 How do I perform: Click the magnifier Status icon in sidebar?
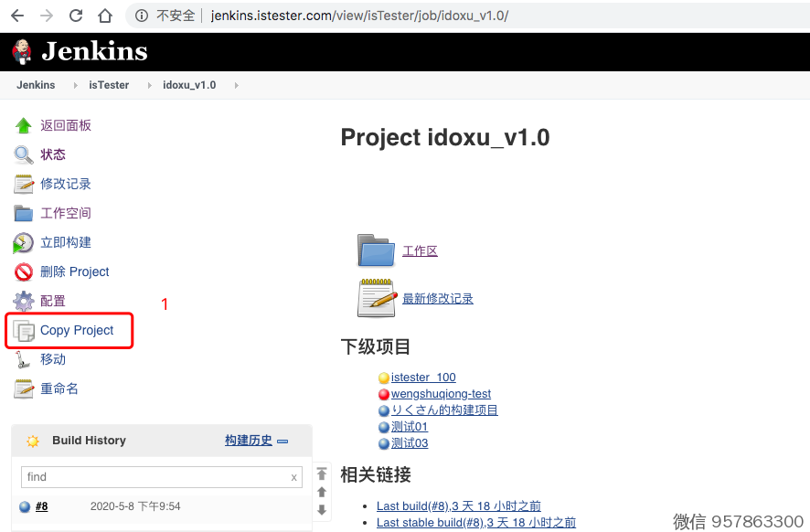(24, 154)
